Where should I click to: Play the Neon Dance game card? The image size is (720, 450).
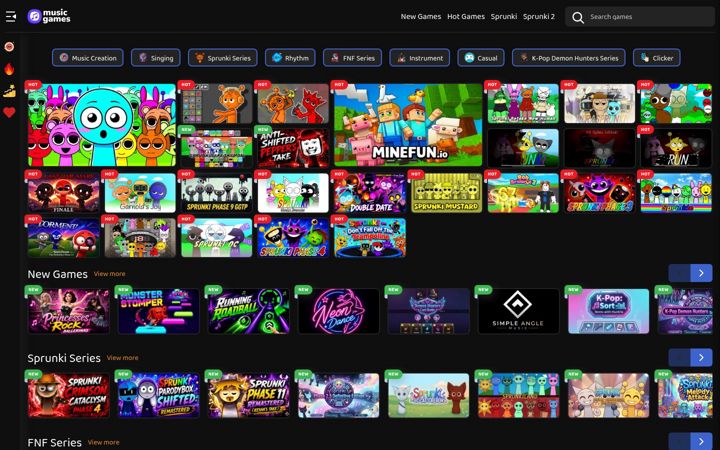(338, 311)
